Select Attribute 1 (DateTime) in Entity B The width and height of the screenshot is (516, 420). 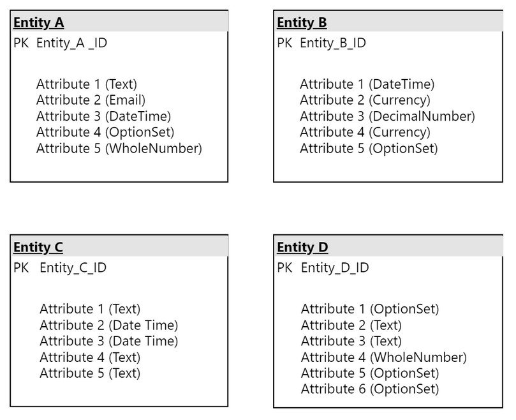[367, 84]
